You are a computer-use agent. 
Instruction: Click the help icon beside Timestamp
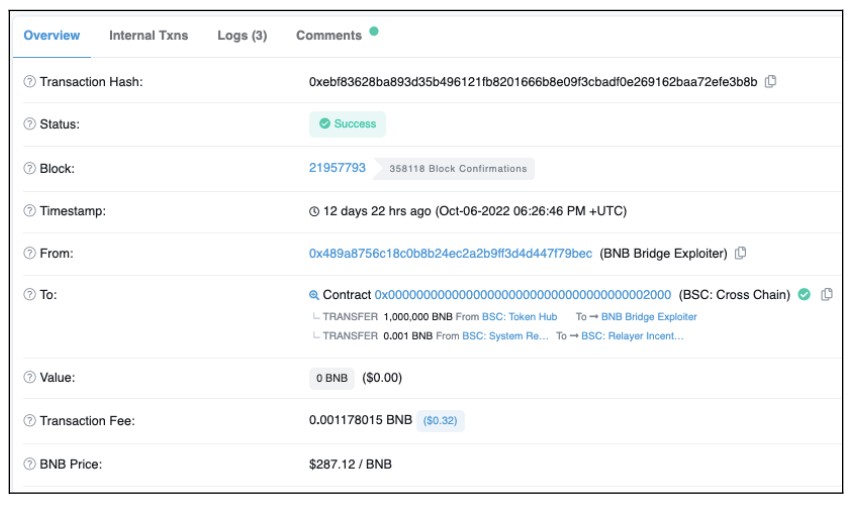(x=30, y=211)
